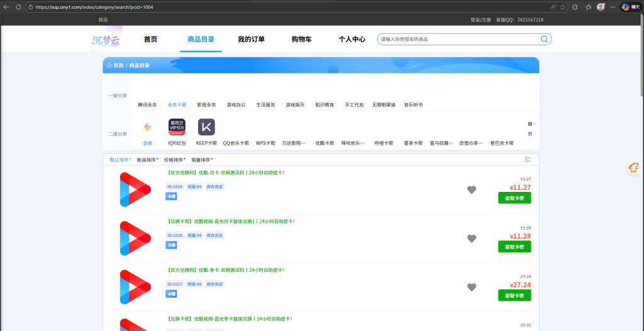Open the Copilot chat button
644x331 pixels.
pos(630,7)
